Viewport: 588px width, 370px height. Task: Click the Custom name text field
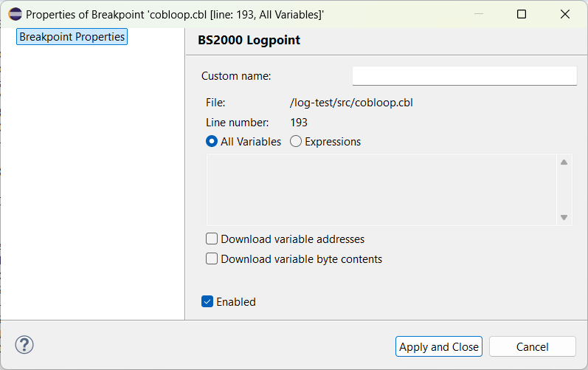[464, 76]
